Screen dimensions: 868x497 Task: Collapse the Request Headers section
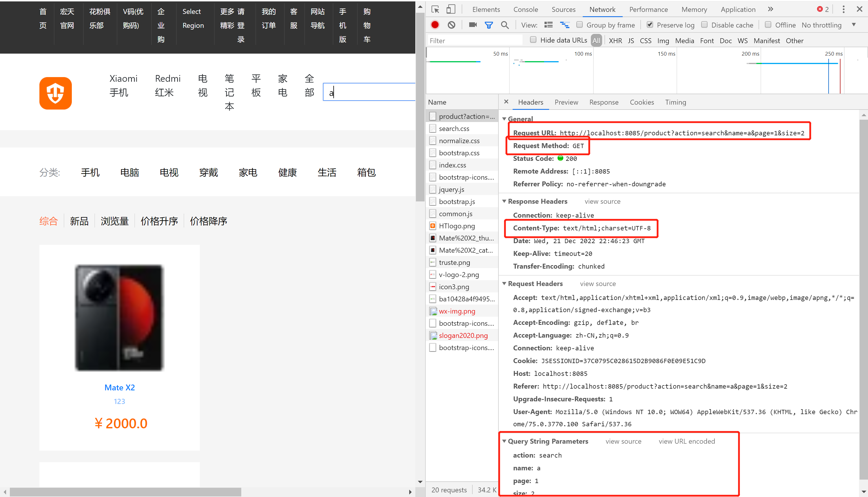tap(505, 284)
